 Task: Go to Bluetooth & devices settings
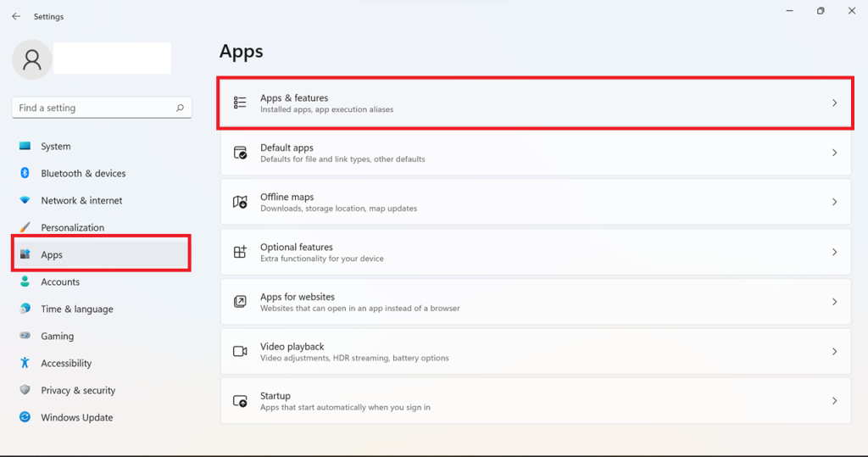83,173
